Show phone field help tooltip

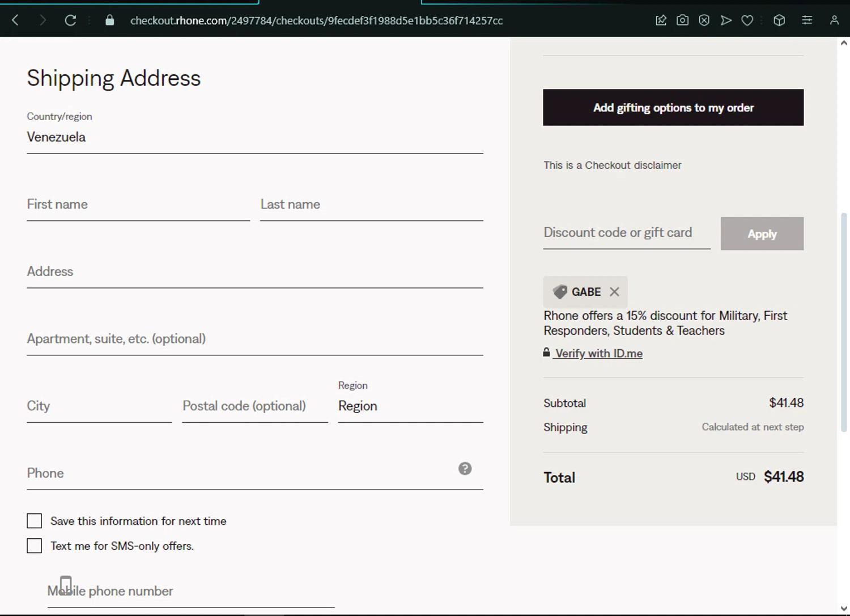[x=465, y=469]
